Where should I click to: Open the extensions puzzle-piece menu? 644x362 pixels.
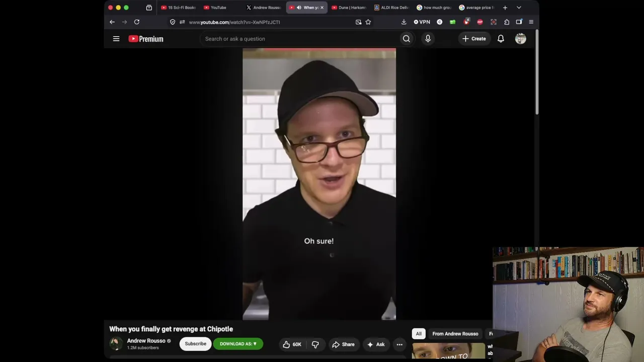[507, 22]
